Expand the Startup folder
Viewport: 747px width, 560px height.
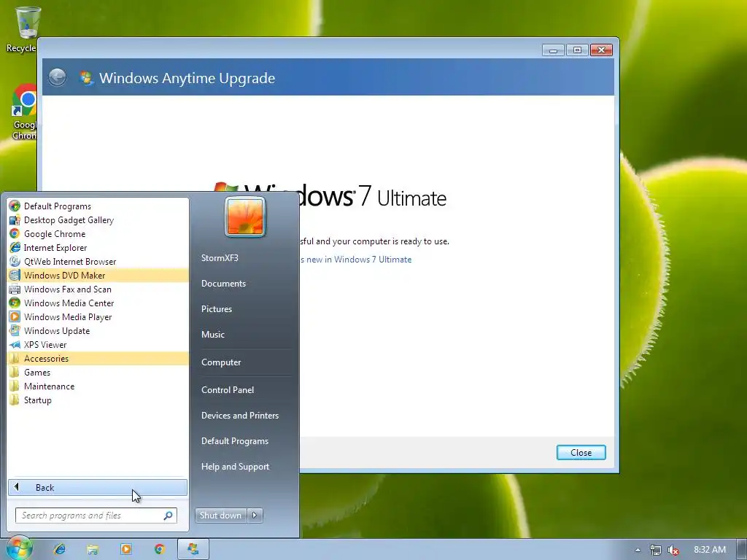(x=98, y=400)
